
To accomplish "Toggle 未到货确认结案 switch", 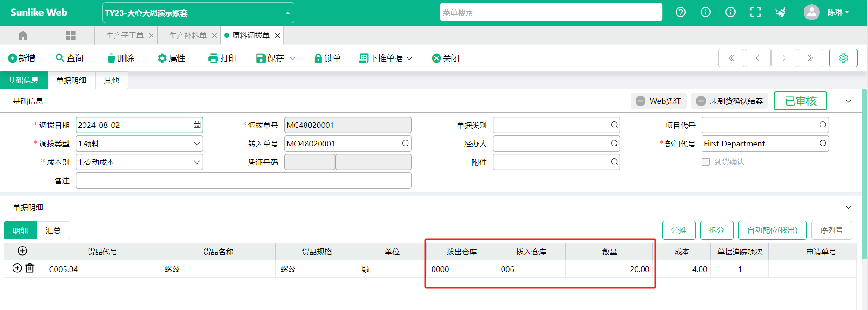I will [701, 101].
